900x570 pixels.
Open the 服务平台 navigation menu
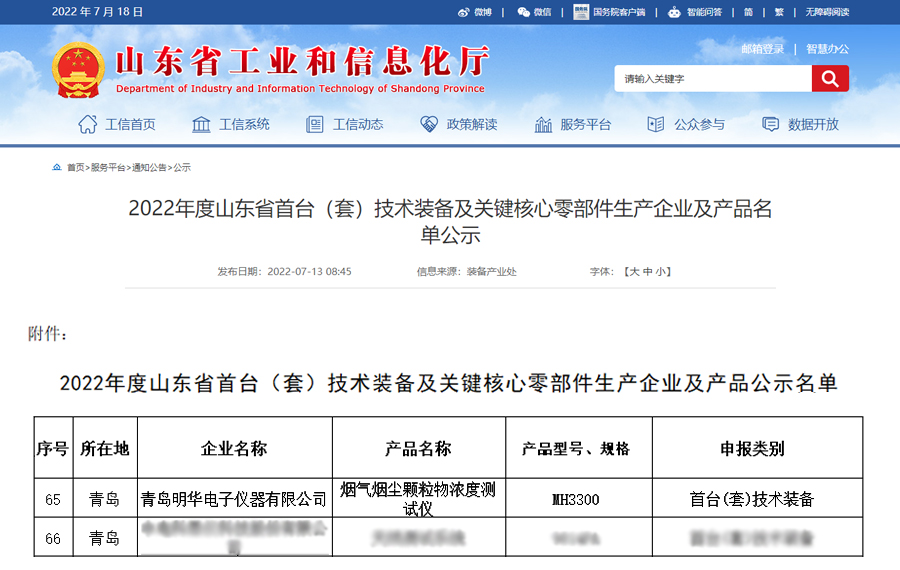pos(573,124)
